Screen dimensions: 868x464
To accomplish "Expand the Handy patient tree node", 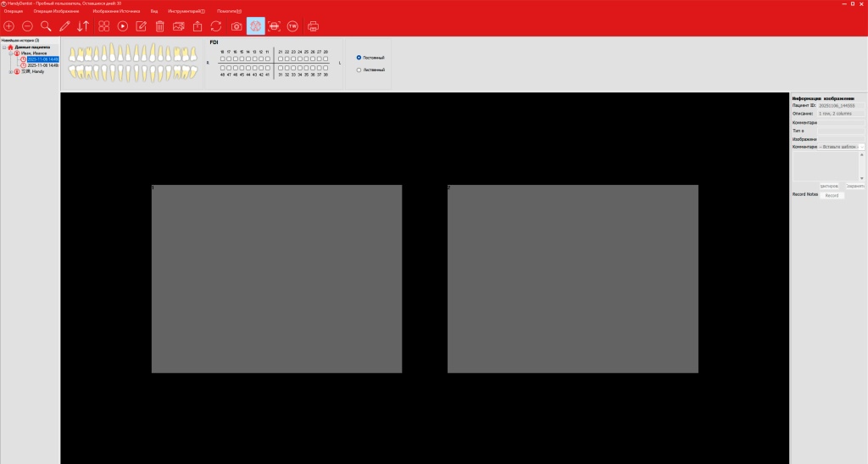I will point(11,71).
